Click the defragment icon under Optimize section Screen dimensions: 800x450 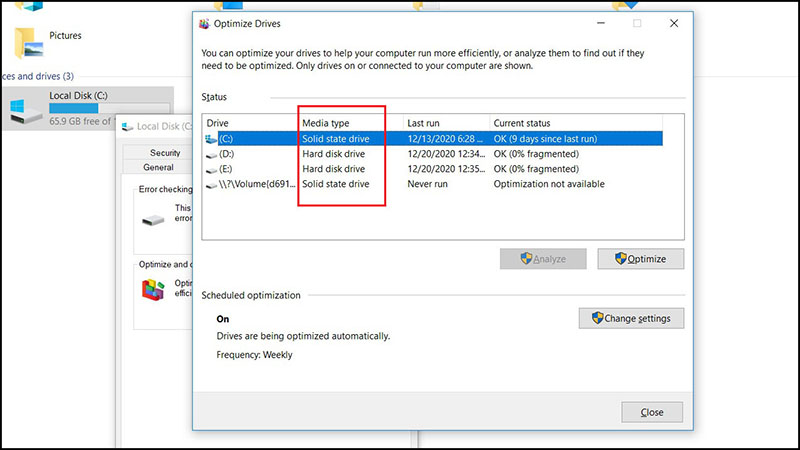(x=153, y=290)
